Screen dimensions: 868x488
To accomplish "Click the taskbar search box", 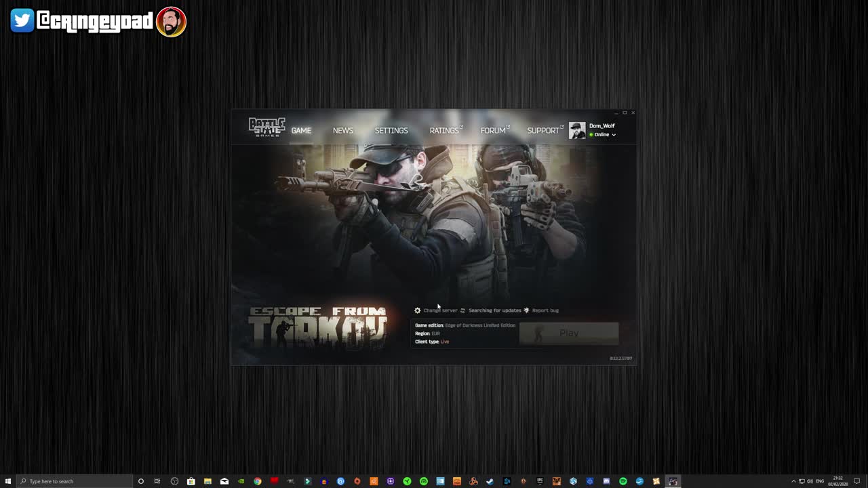I will pos(75,481).
